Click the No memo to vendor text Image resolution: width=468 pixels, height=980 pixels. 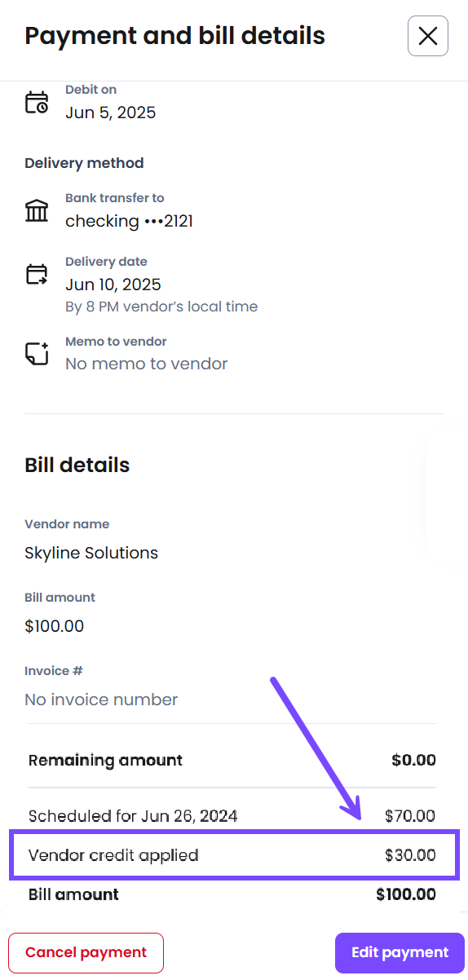(x=147, y=364)
